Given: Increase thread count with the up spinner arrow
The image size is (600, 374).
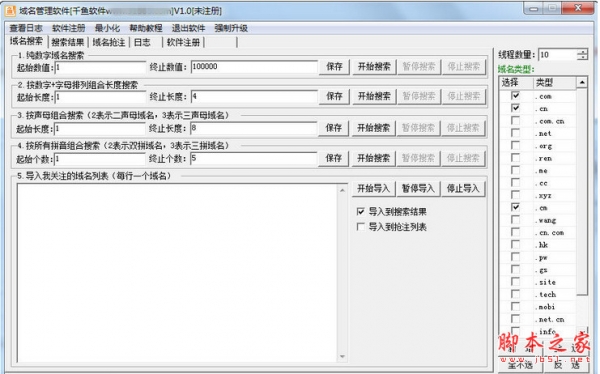Looking at the screenshot, I should click(x=582, y=52).
